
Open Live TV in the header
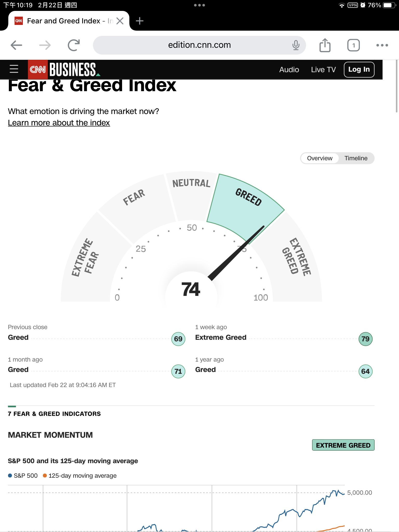pos(323,70)
